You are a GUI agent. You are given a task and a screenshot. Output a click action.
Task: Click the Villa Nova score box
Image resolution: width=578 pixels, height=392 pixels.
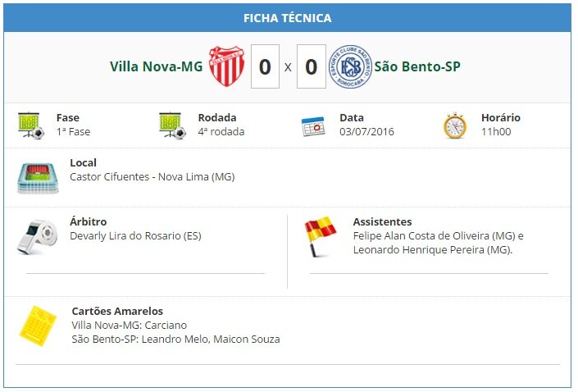tap(265, 66)
